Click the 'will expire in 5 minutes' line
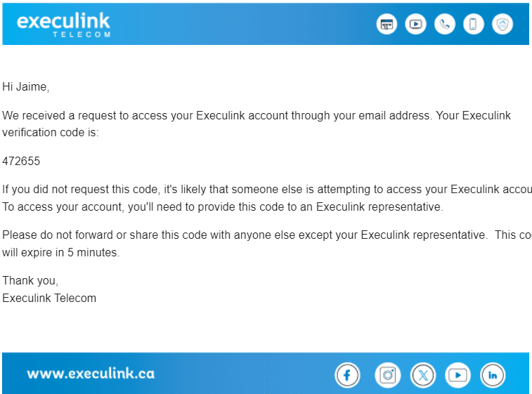The width and height of the screenshot is (532, 394). click(x=60, y=252)
